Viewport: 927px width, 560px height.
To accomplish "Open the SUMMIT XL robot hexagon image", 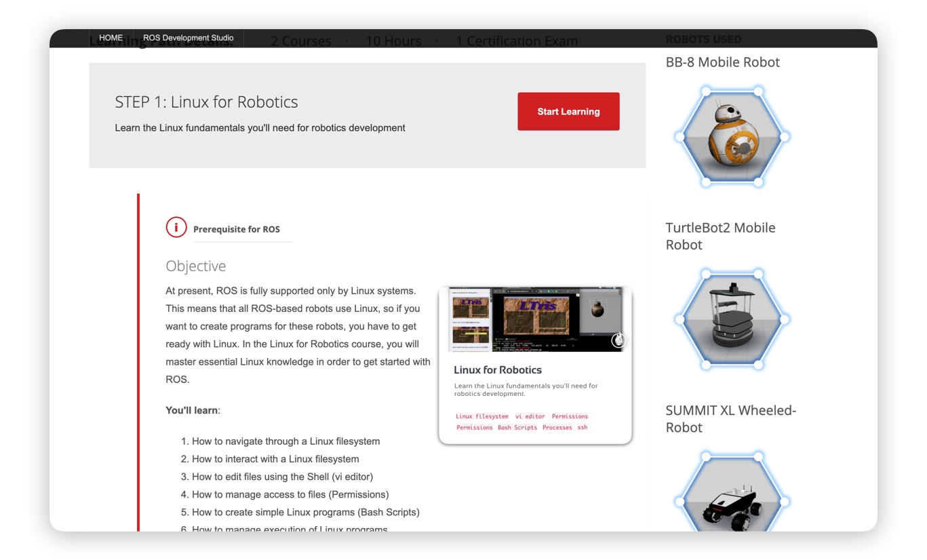I will coord(732,492).
